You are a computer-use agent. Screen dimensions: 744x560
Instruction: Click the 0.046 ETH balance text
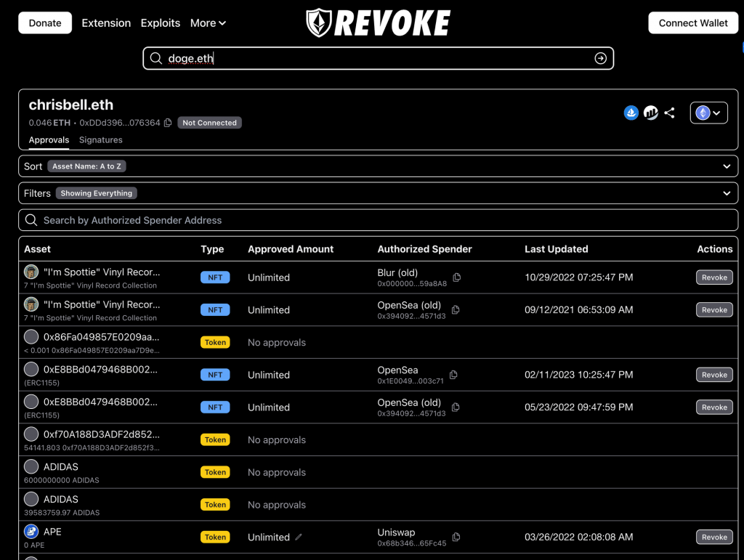(49, 123)
